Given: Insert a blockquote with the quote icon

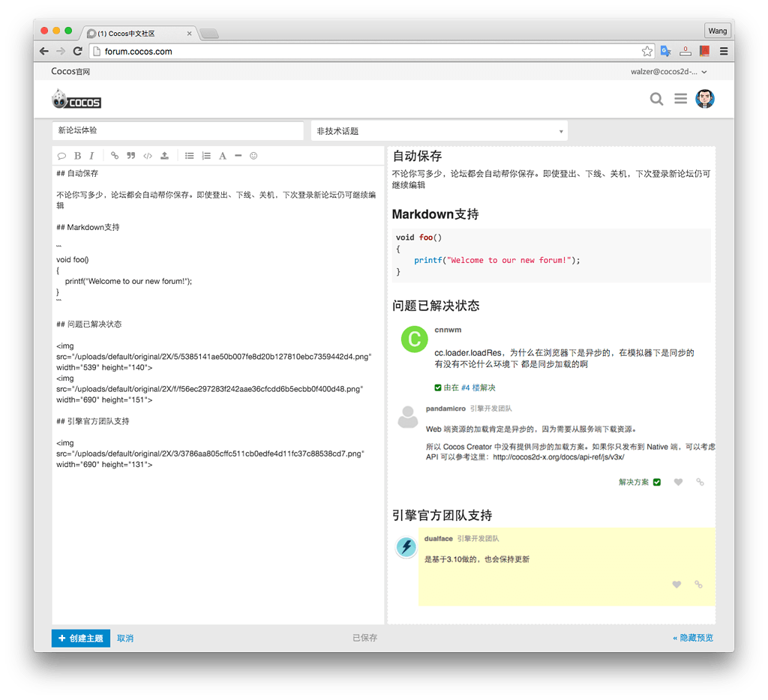Looking at the screenshot, I should pos(130,155).
